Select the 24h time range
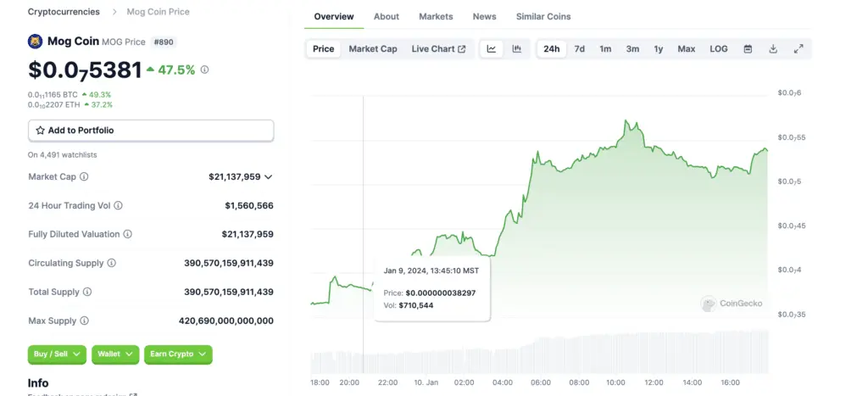The height and width of the screenshot is (396, 868). pos(551,48)
